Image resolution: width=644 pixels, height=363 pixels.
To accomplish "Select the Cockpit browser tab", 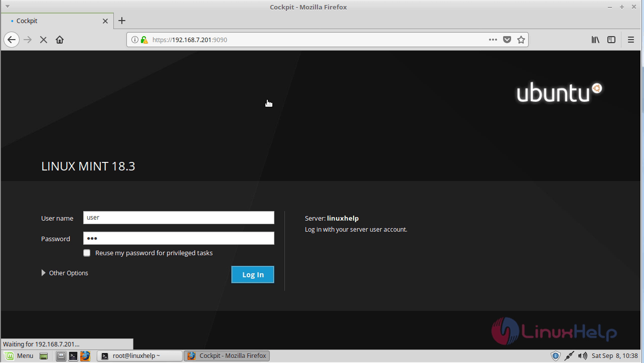I will 56,21.
